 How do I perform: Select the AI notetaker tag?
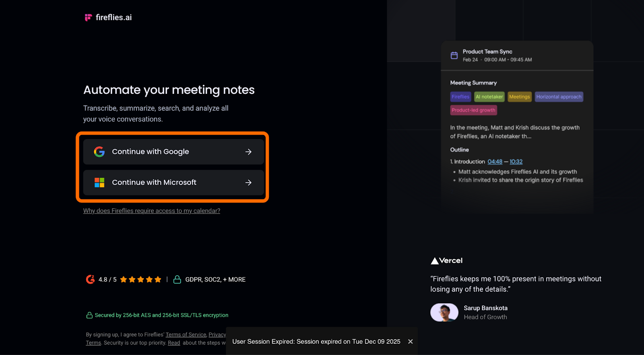pos(489,97)
